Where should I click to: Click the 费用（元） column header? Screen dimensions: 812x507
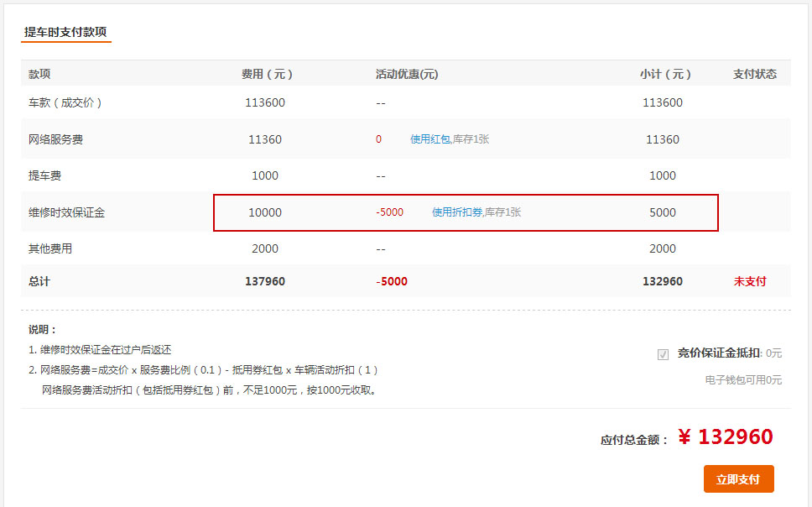[x=266, y=74]
